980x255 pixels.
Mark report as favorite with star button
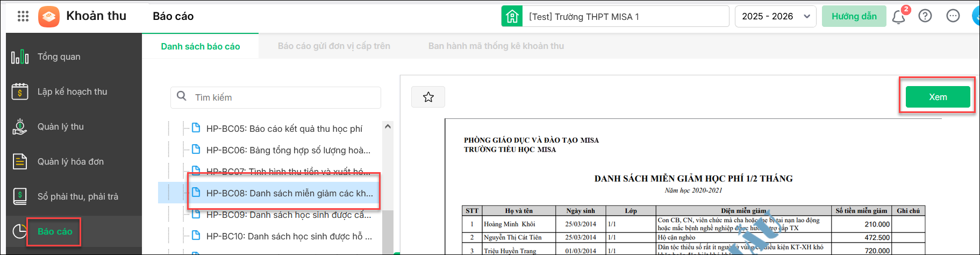pos(428,97)
